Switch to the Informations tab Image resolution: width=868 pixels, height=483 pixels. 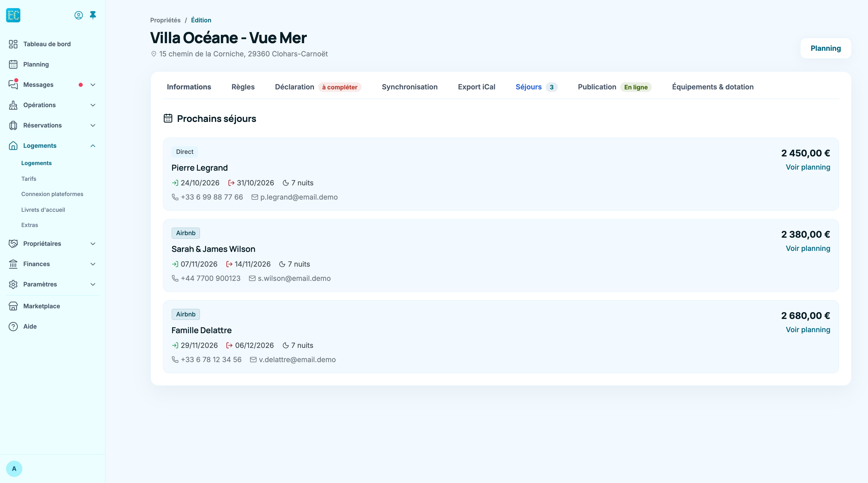189,87
